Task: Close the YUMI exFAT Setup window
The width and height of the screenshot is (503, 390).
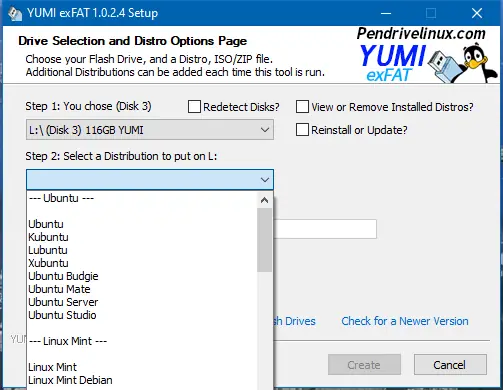Action: [x=477, y=13]
